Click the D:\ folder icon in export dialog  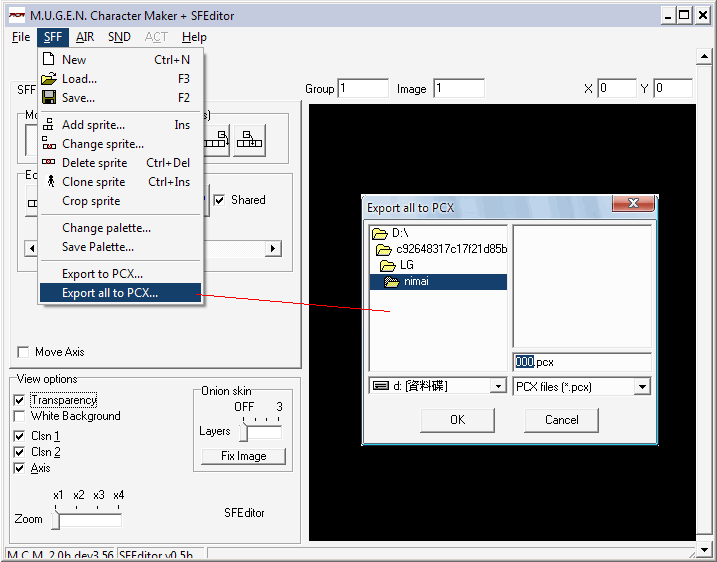380,234
